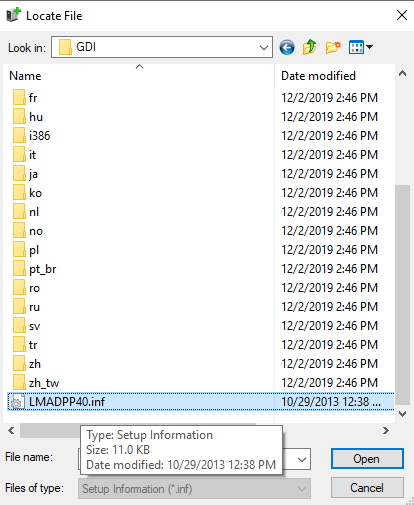Click the pt_br folder icon
Screen dimensions: 414x505
tap(19, 269)
